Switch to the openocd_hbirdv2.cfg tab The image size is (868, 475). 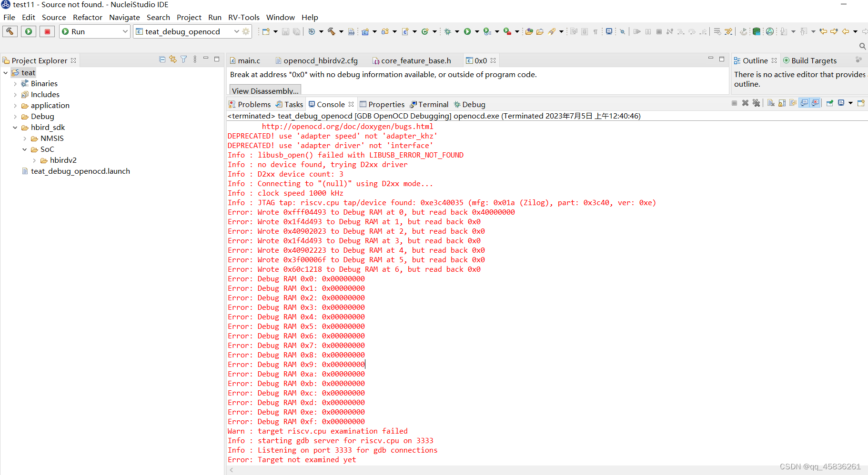click(x=317, y=60)
